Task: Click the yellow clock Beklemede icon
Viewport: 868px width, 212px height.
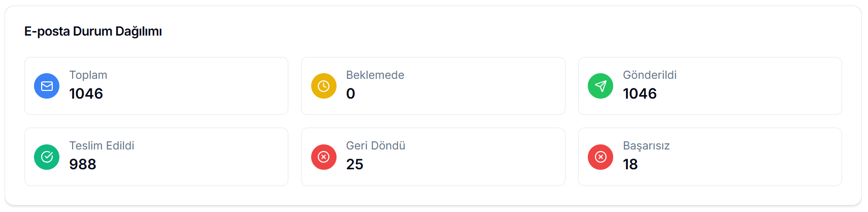Action: (x=323, y=86)
